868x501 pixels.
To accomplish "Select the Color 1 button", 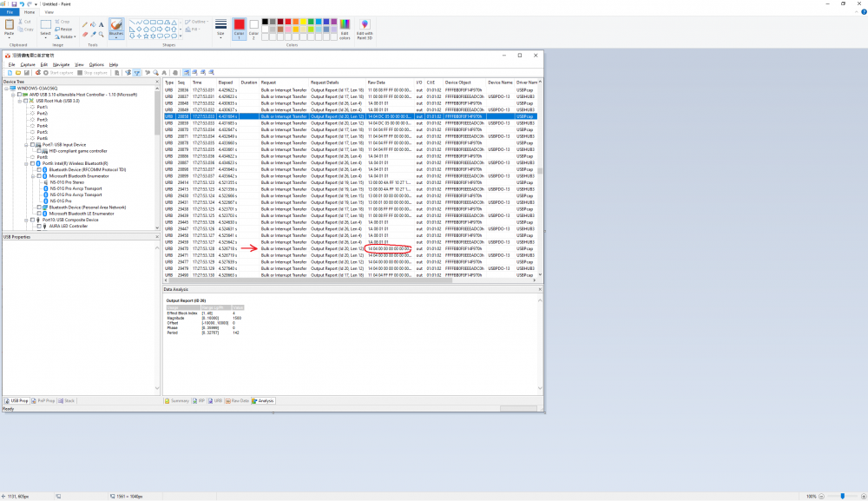I will (x=239, y=27).
